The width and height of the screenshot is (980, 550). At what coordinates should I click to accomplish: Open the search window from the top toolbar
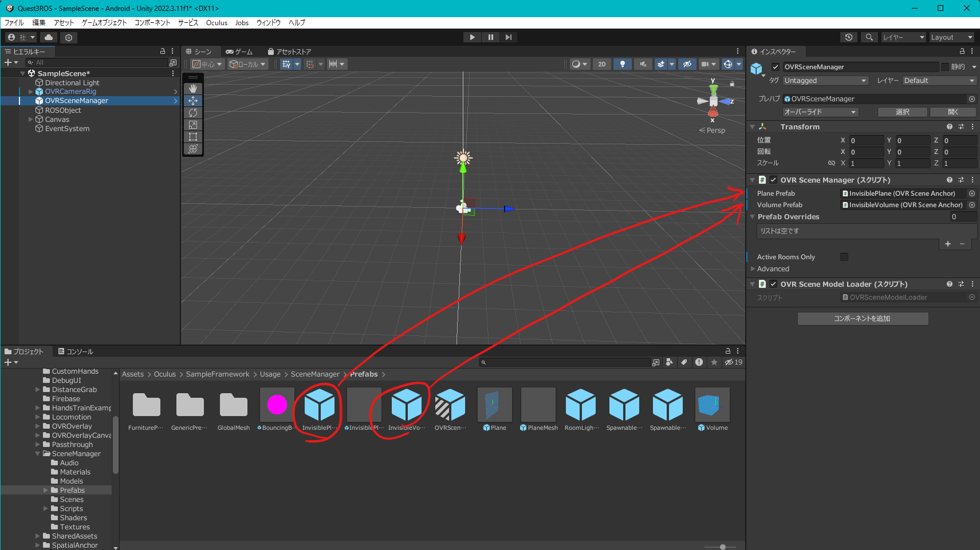pos(869,37)
